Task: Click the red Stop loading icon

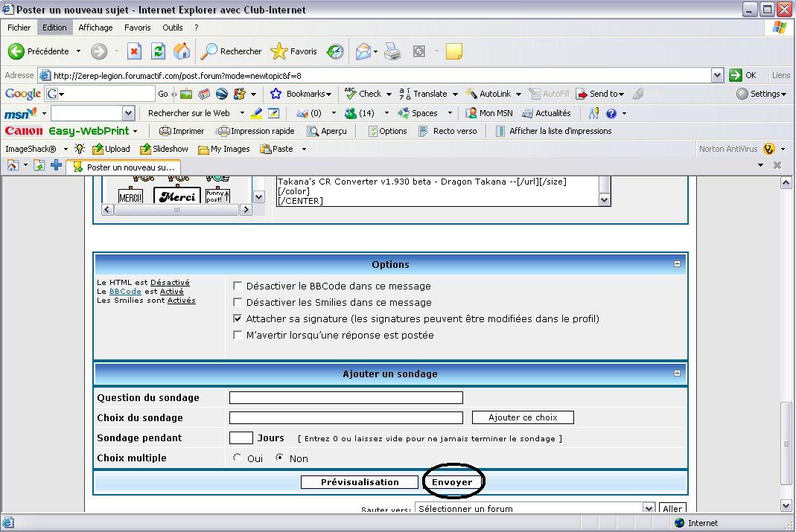Action: point(134,51)
